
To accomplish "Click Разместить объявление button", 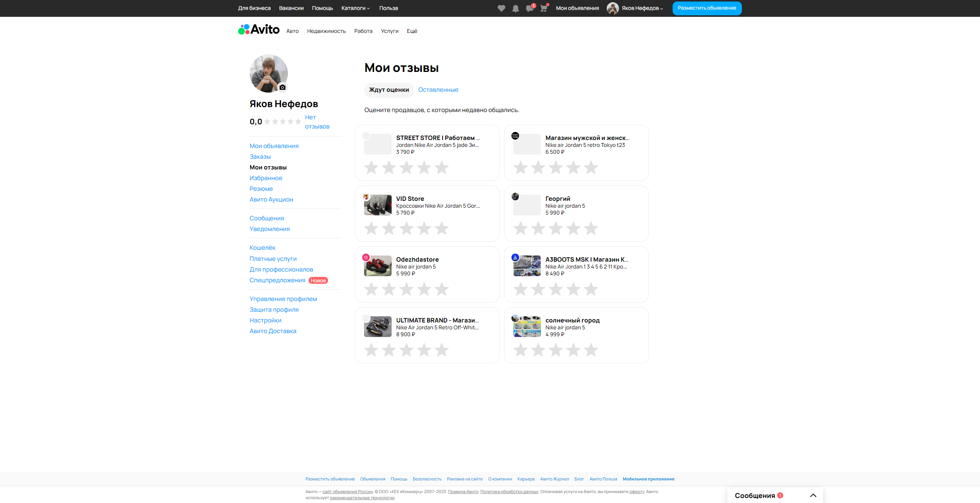I will pyautogui.click(x=707, y=8).
